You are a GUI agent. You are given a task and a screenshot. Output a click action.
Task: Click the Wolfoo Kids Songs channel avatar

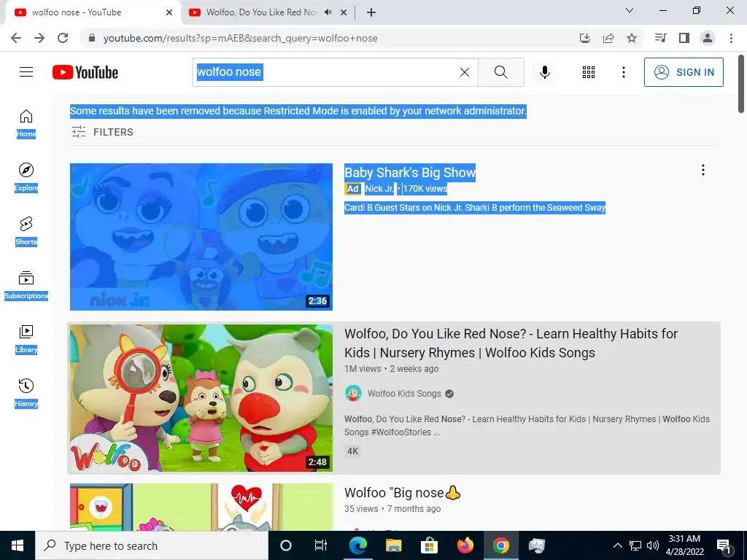353,393
